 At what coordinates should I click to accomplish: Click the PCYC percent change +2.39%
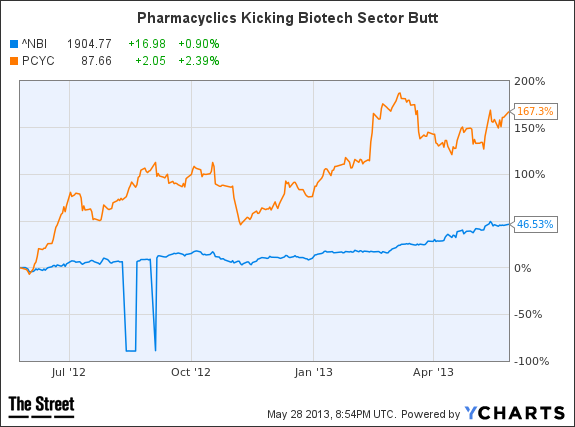pyautogui.click(x=199, y=61)
